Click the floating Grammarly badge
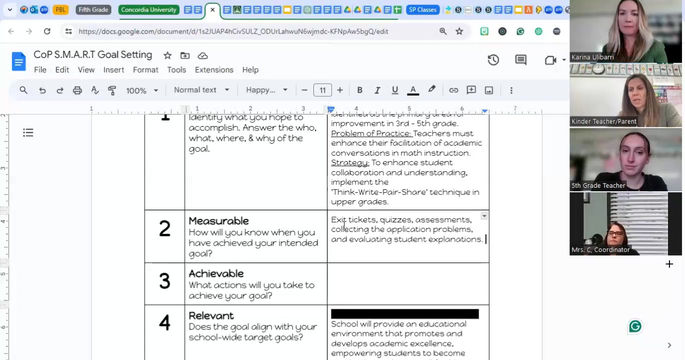Image resolution: width=685 pixels, height=360 pixels. (x=635, y=326)
